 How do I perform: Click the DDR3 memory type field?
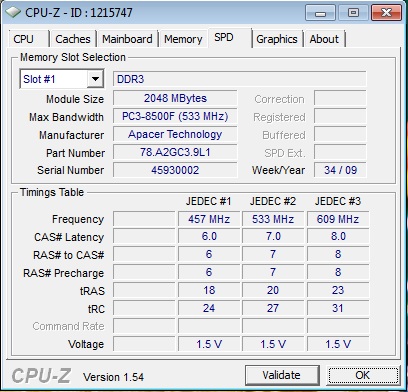point(239,79)
